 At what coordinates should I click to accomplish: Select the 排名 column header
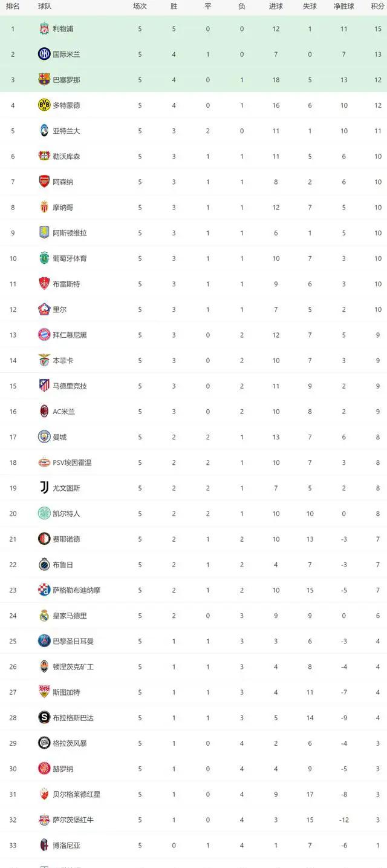click(13, 6)
